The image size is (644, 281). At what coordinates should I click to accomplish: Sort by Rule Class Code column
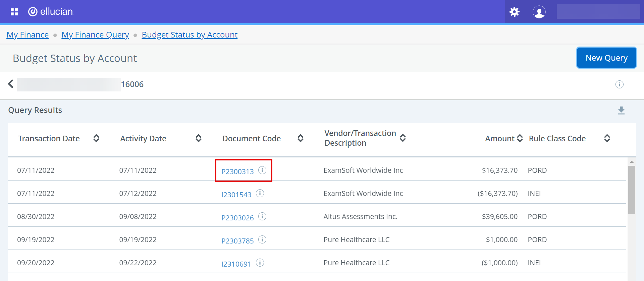[x=607, y=138]
